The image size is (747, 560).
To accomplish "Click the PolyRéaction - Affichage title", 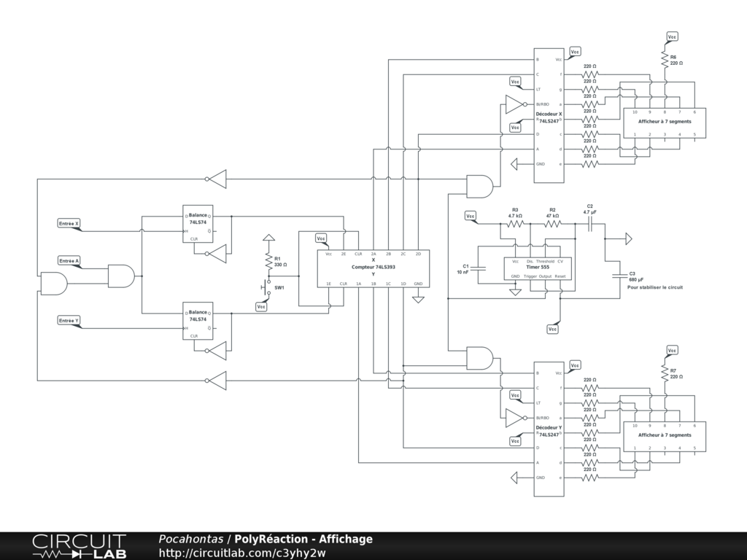I will (303, 539).
